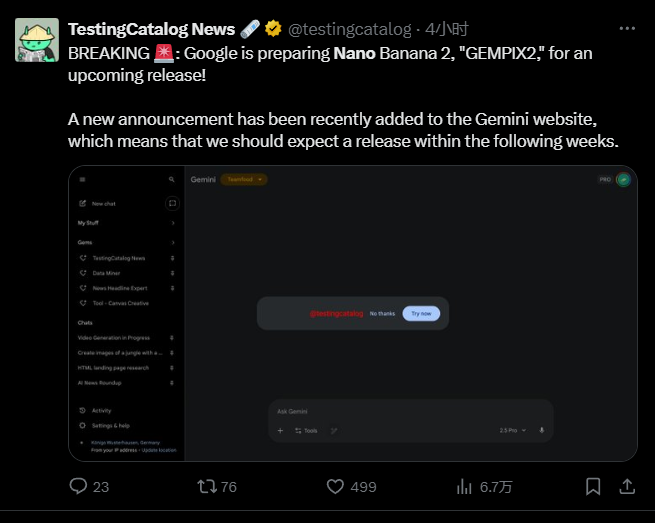Retweet the TestingCatalog post
The image size is (655, 523).
(x=207, y=486)
